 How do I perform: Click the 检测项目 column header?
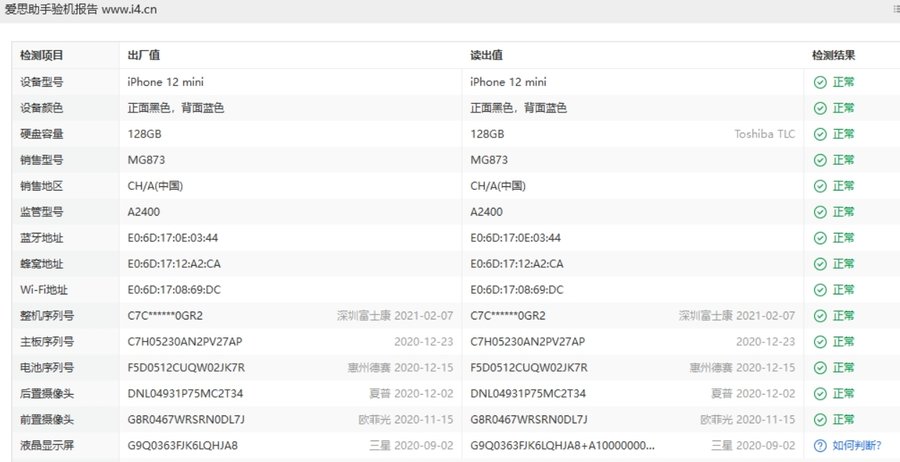(41, 56)
